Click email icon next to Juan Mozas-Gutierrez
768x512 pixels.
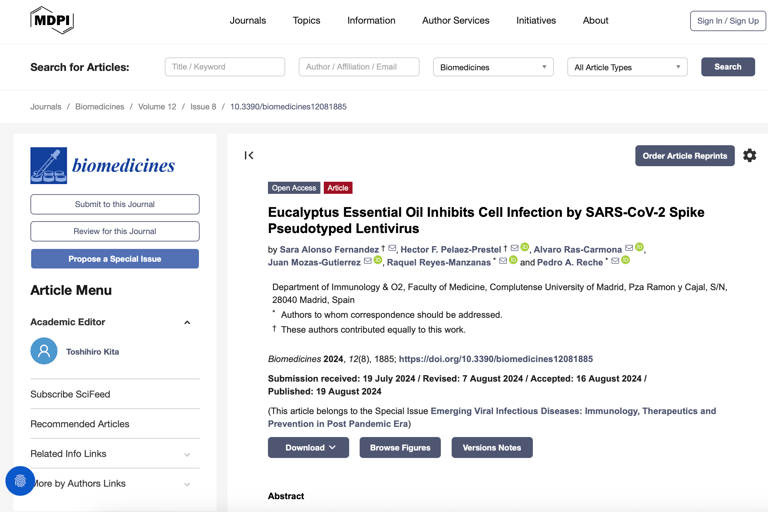click(x=367, y=261)
